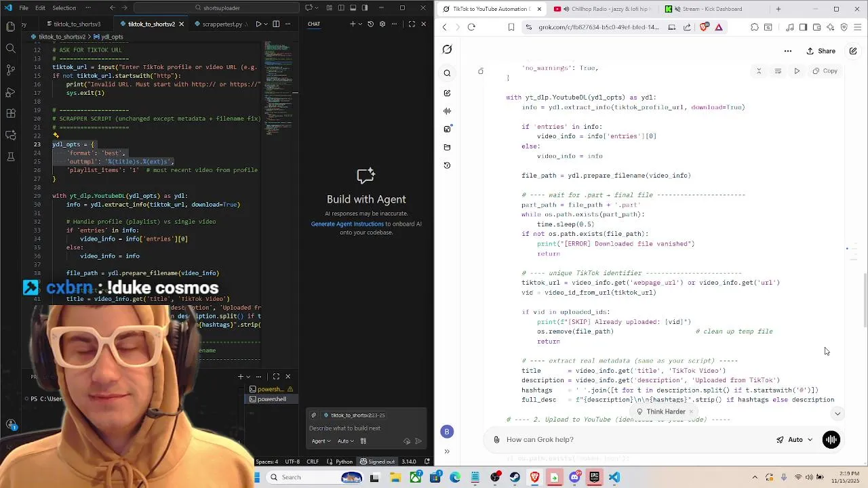Open the Agent mode dropdown
This screenshot has height=488, width=868.
[321, 441]
